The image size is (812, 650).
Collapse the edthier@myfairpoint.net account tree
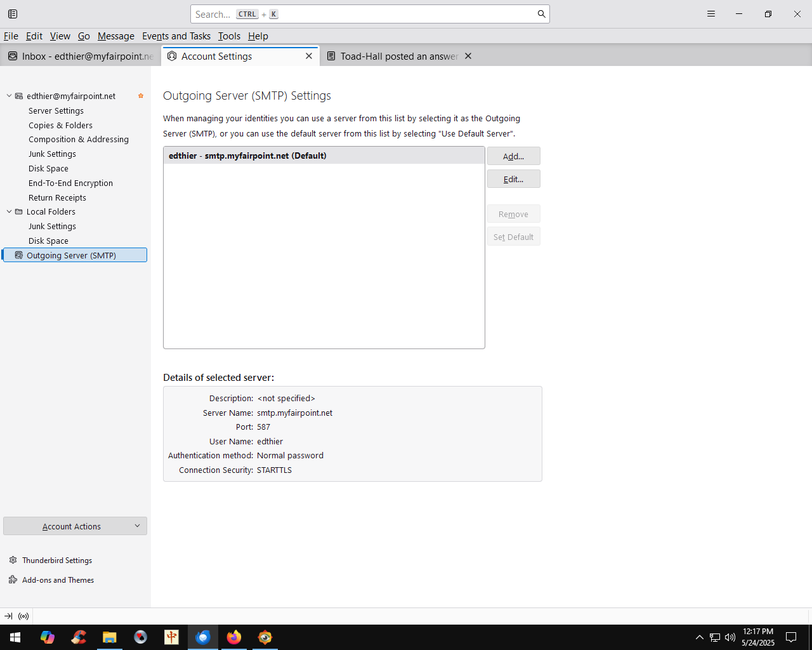9,96
